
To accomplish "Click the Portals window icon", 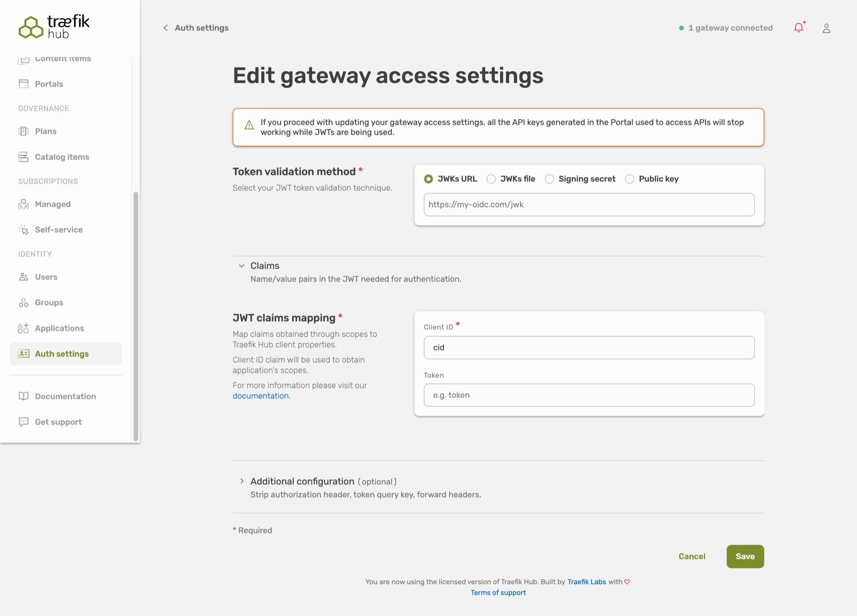I will (x=24, y=84).
